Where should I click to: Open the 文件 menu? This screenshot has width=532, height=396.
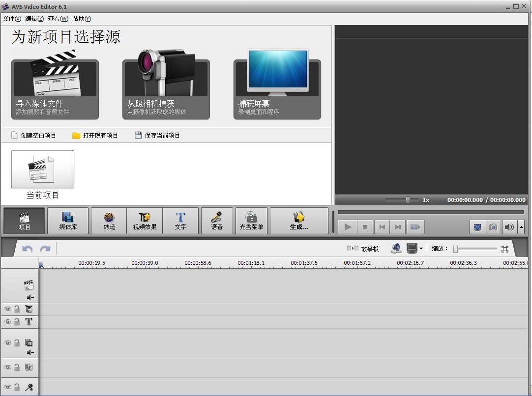(x=11, y=18)
